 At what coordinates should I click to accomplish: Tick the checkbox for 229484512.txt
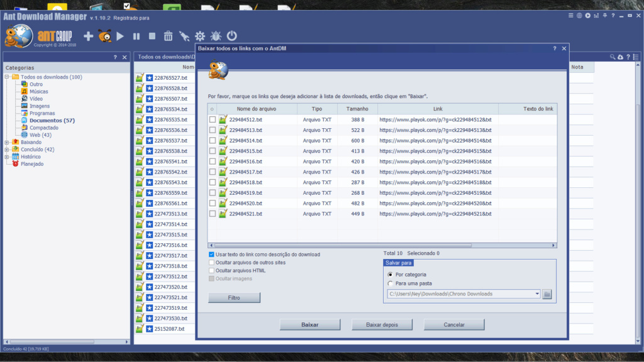[x=213, y=119]
